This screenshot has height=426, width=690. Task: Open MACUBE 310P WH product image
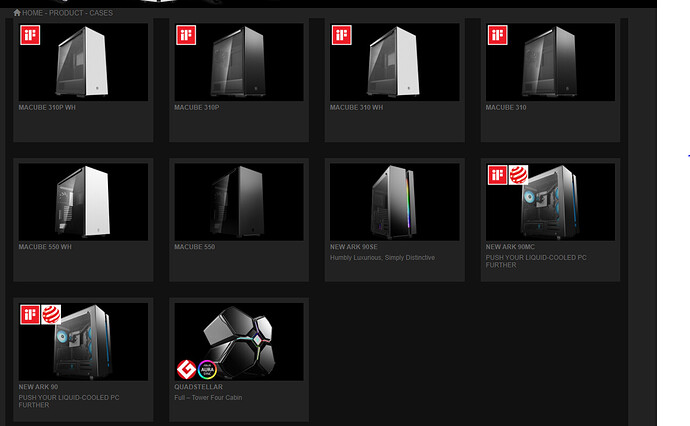[x=83, y=62]
